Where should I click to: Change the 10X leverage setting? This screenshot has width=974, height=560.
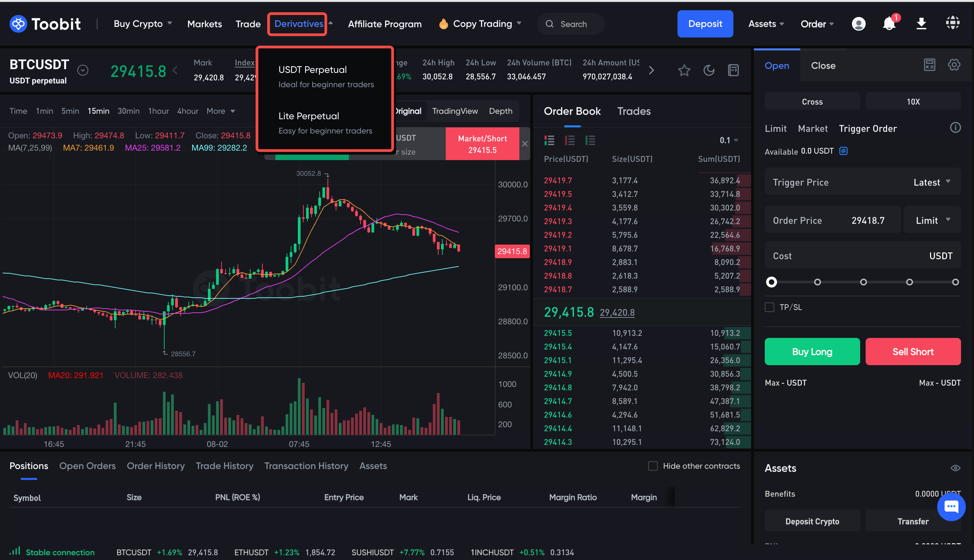913,102
